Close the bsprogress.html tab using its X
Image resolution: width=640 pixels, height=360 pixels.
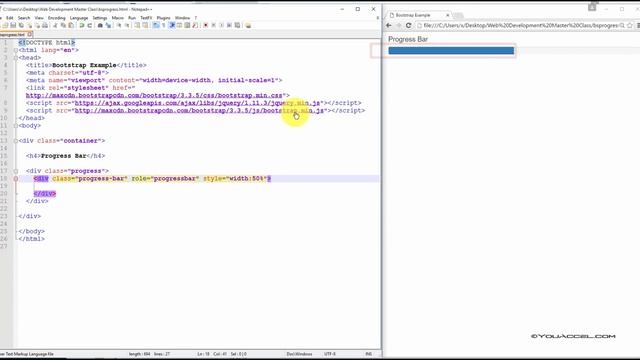coord(30,35)
